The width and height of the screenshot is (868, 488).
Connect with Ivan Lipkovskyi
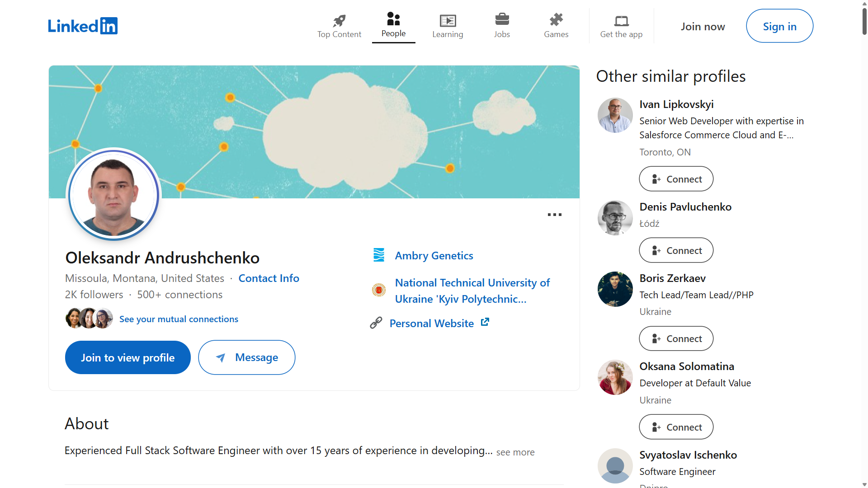676,178
